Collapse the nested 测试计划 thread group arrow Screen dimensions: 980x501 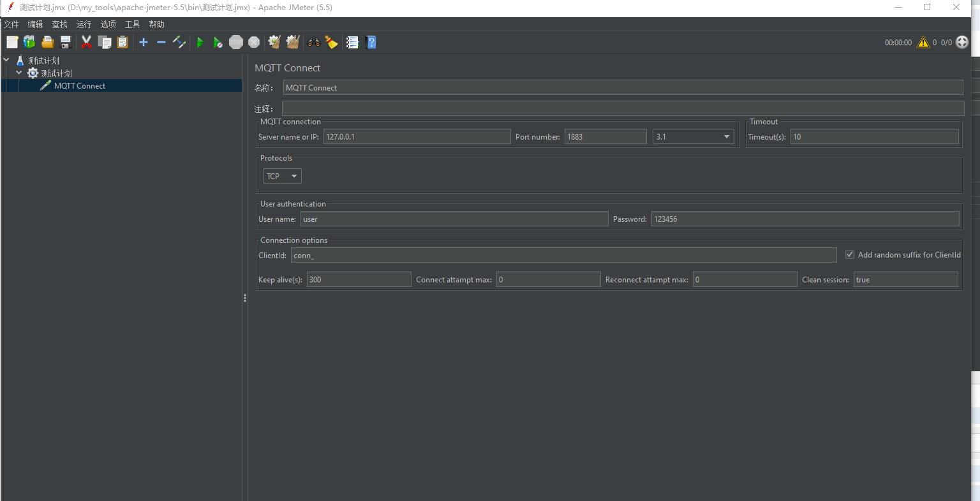click(19, 73)
